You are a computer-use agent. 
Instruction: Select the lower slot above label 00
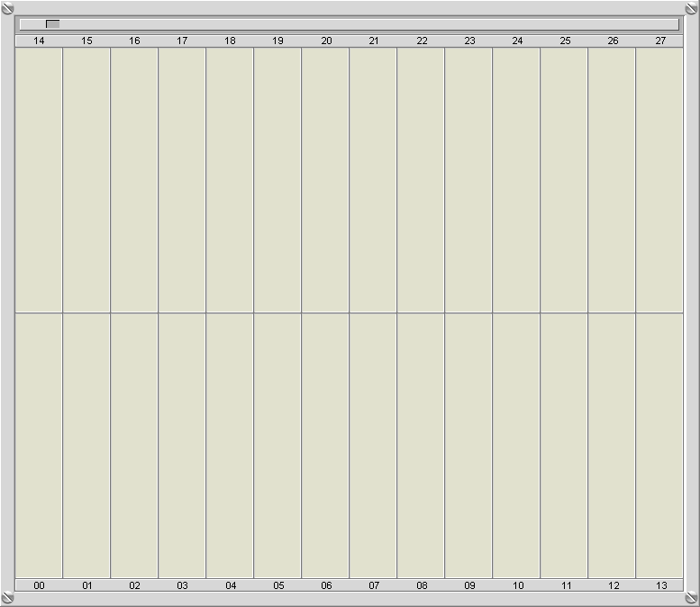tap(39, 446)
